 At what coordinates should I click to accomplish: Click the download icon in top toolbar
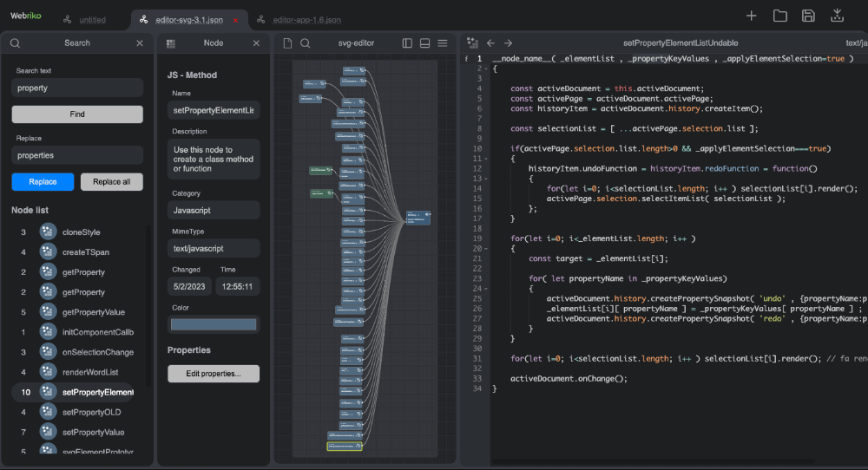837,16
